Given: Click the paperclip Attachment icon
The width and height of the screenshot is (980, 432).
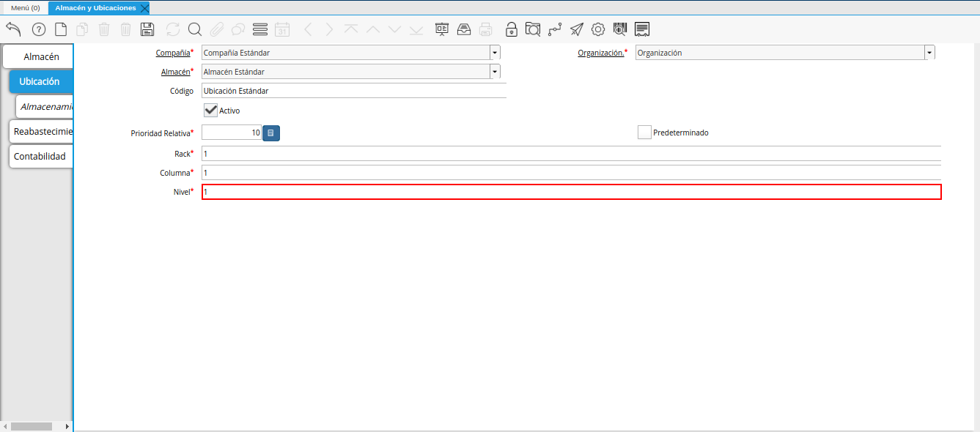Looking at the screenshot, I should (216, 29).
